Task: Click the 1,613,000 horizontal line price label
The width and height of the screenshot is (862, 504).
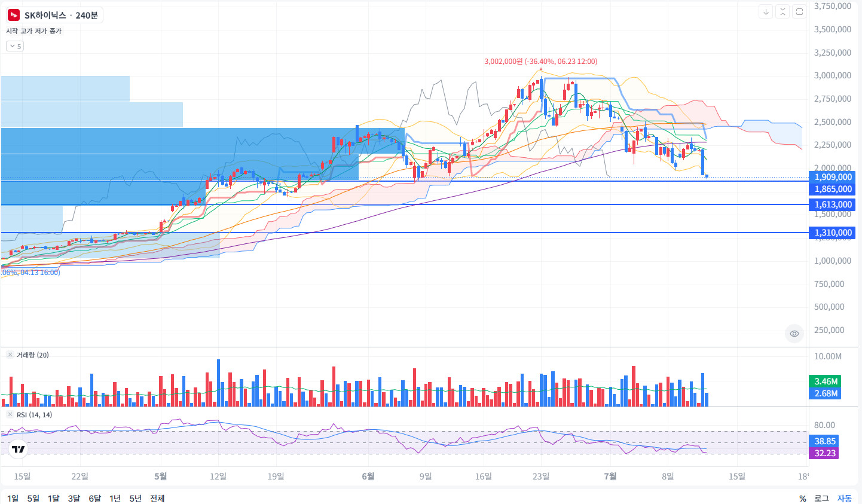Action: (833, 204)
